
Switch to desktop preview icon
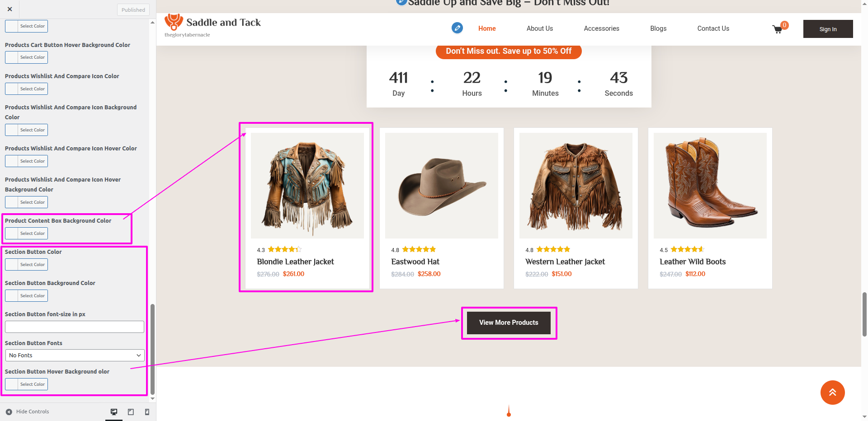point(114,412)
